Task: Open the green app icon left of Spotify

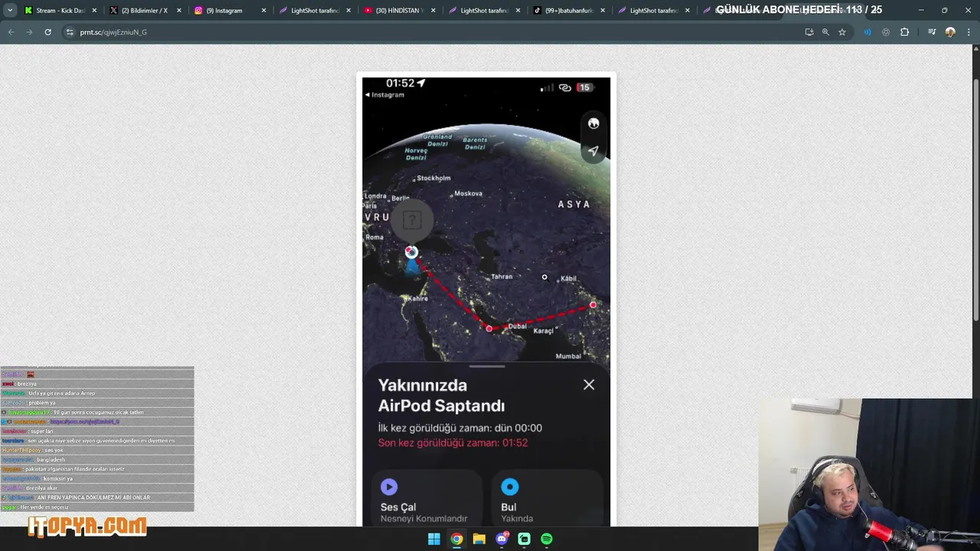Action: click(524, 539)
